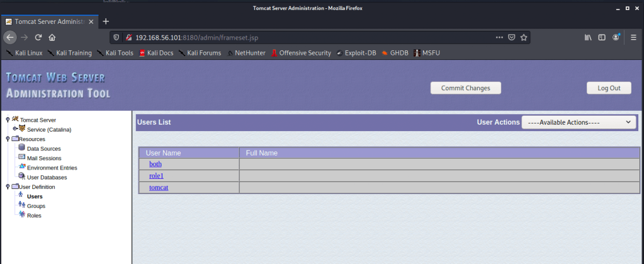Click the Mail Sessions icon in tree
Image resolution: width=644 pixels, height=264 pixels.
click(22, 158)
